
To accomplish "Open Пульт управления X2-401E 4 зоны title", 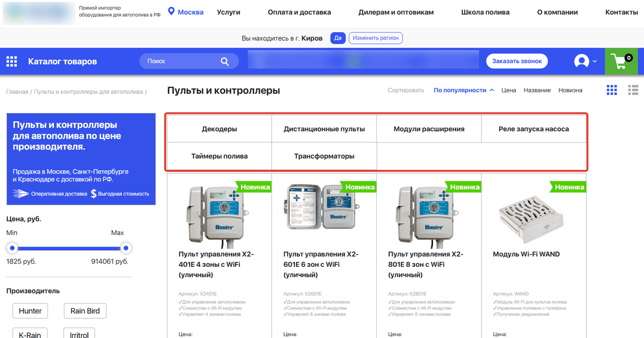I will pos(216,264).
